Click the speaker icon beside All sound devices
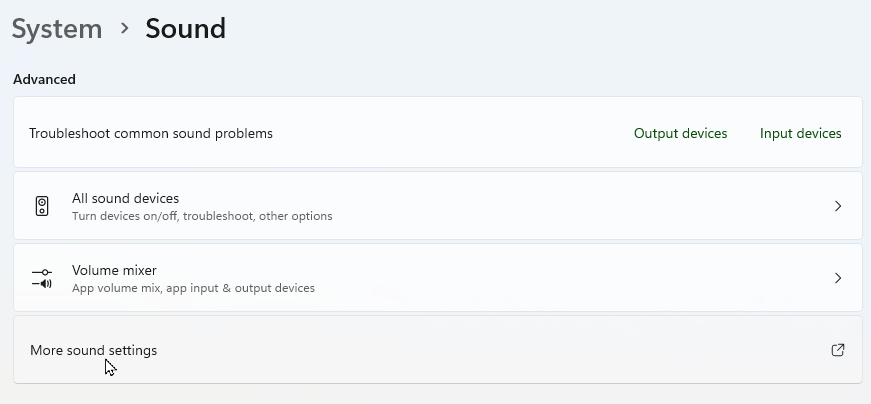Screen dimensions: 871x404 pyautogui.click(x=42, y=206)
